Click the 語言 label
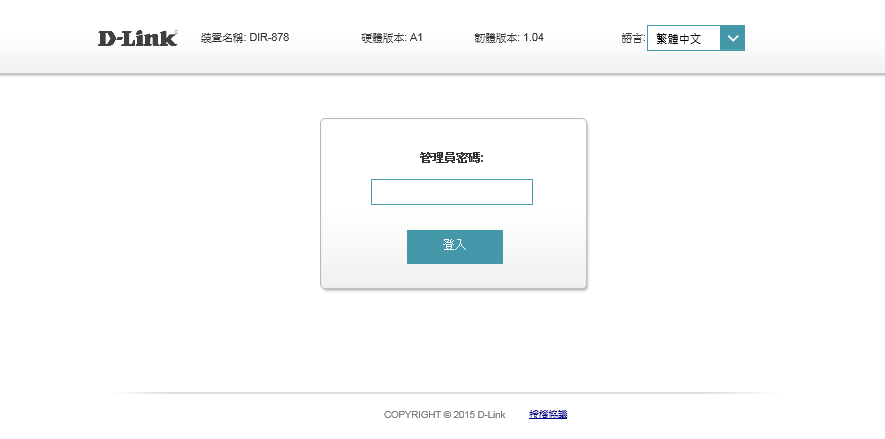Screen dimensions: 885x439 632,38
